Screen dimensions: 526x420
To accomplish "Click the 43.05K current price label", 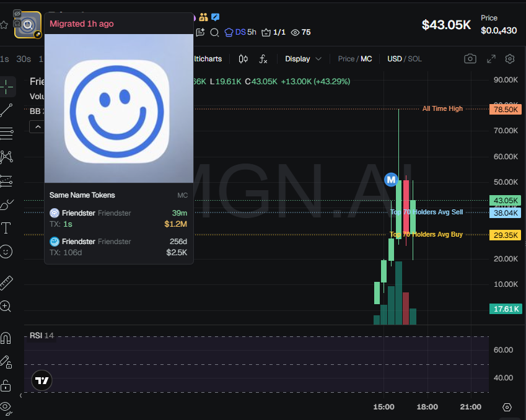I will point(505,201).
